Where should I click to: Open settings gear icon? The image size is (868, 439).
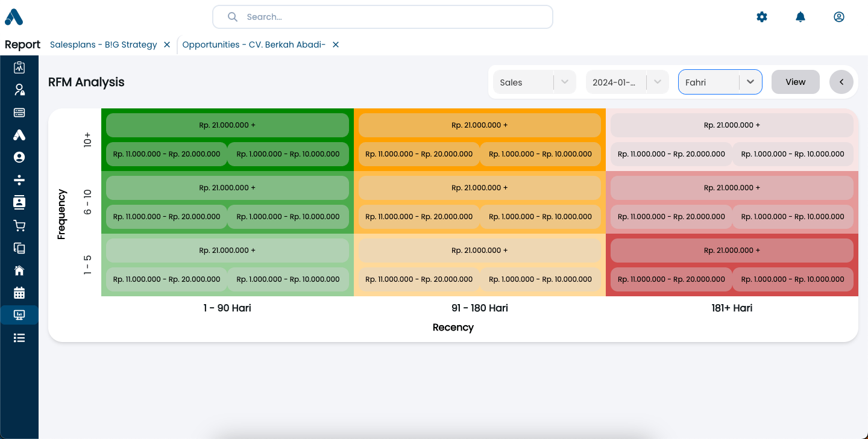(762, 17)
